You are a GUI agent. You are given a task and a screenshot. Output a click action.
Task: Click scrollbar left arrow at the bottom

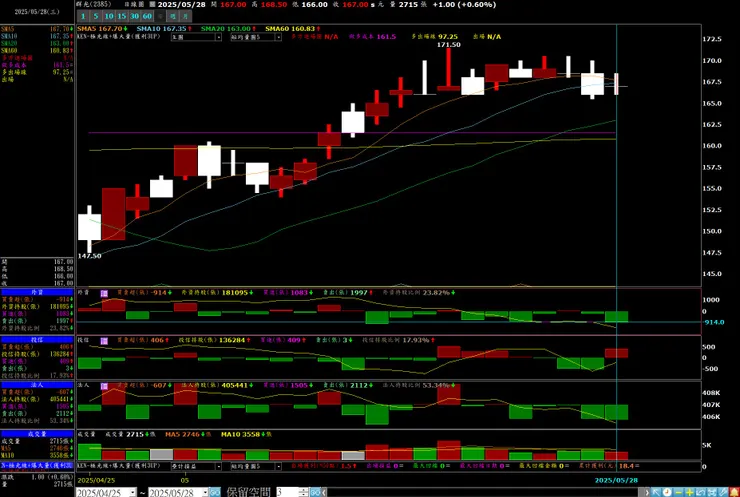[325, 492]
